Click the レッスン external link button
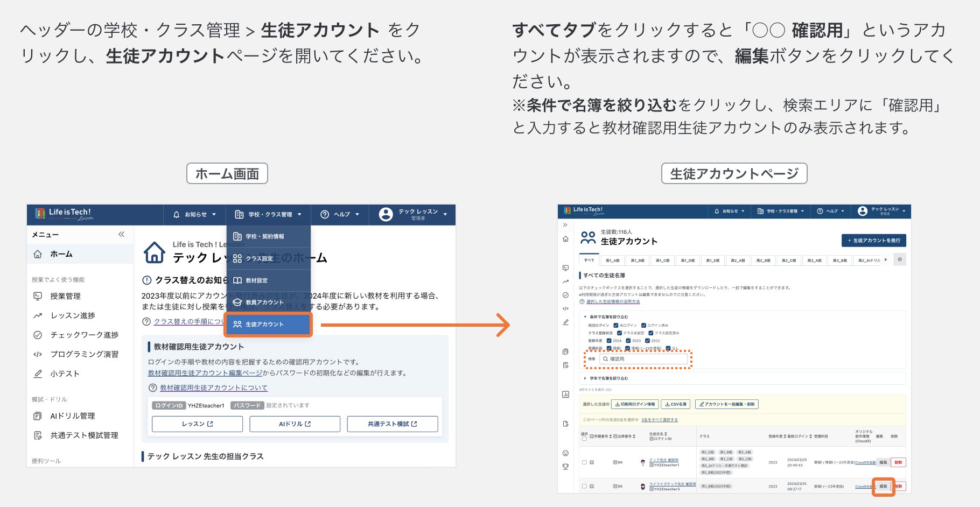980x507 pixels. pyautogui.click(x=197, y=424)
